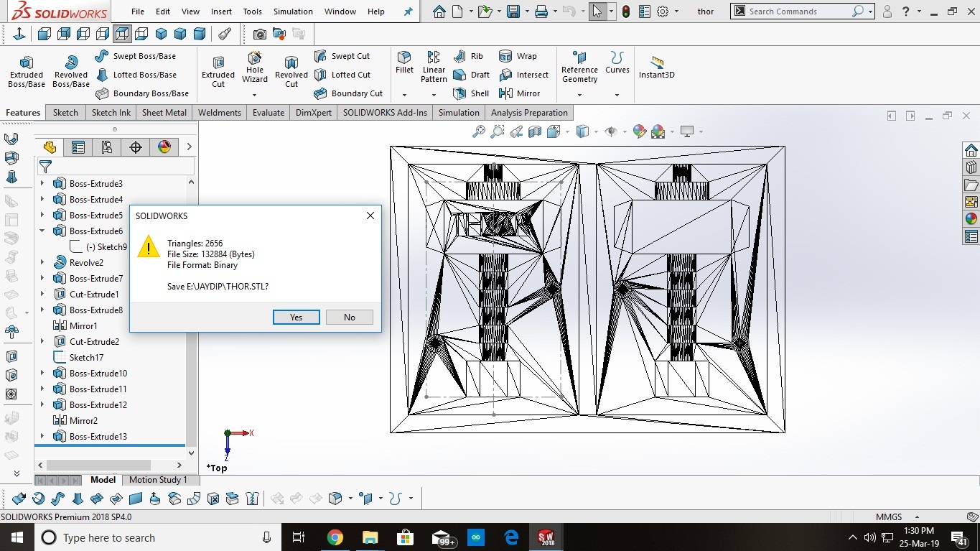Open the Appearances color wheel tab
This screenshot has width=980, height=551.
point(164,147)
